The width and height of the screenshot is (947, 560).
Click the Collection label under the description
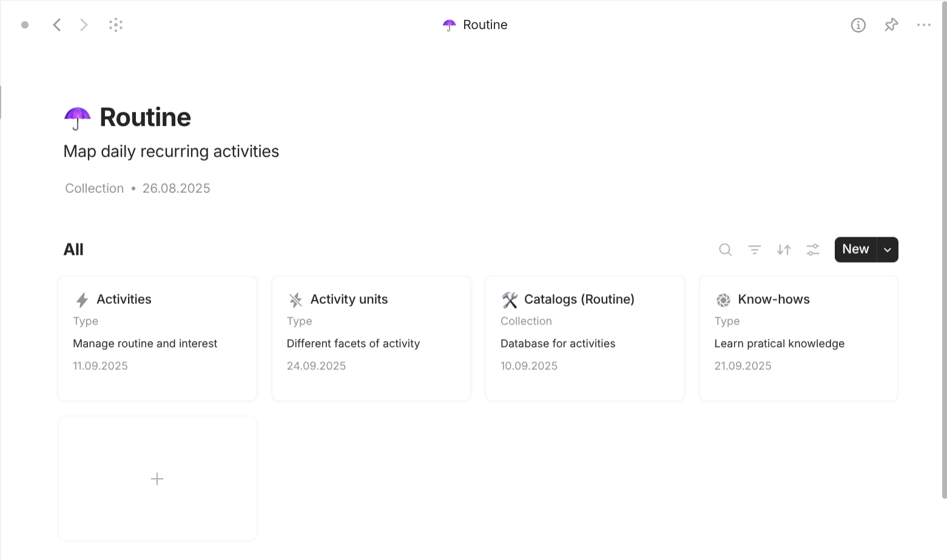(x=94, y=188)
